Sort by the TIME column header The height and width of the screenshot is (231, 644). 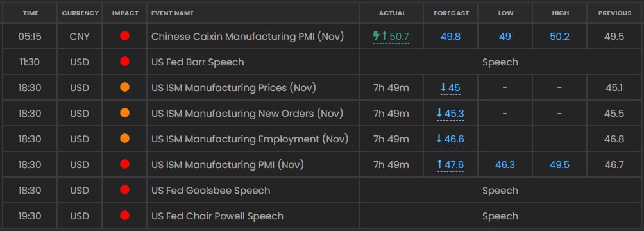tap(31, 13)
